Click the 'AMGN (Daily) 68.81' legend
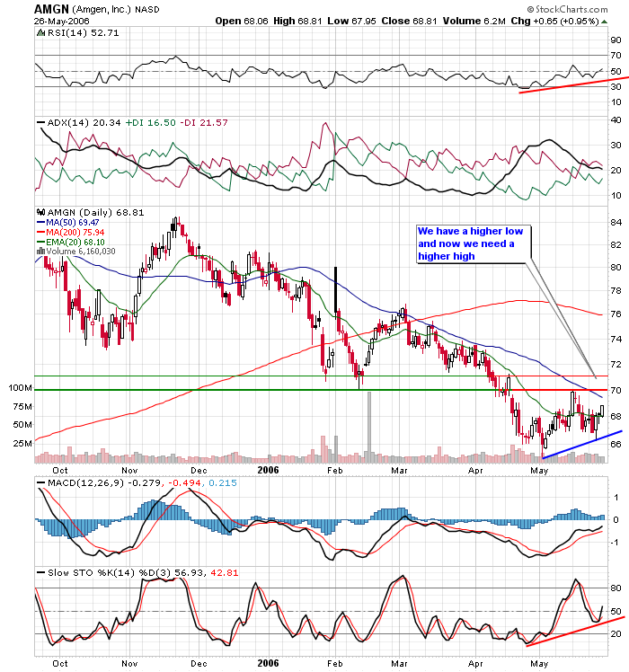Viewport: 629px width, 672px height. coord(95,213)
